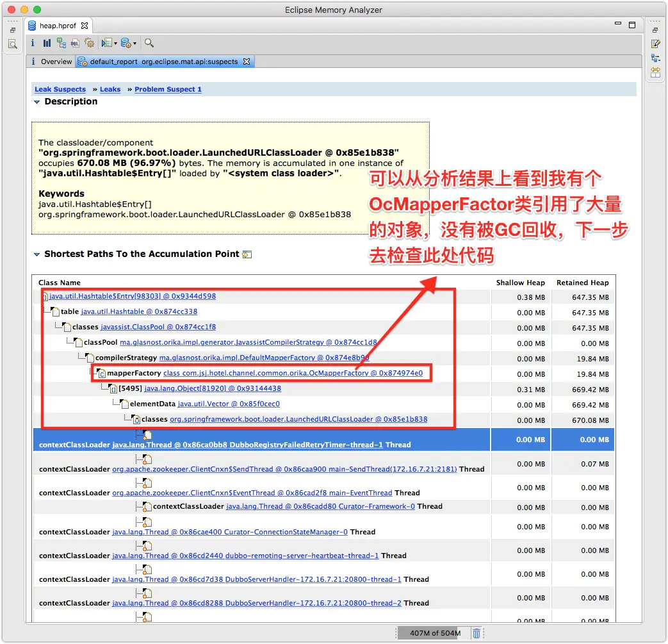Click the Find Object by Address magnifier

[x=149, y=43]
